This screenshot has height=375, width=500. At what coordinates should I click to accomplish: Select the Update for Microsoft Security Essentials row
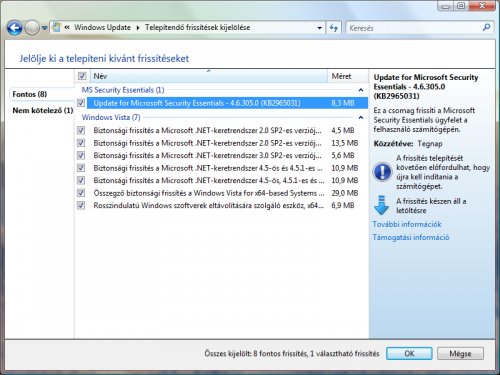click(227, 103)
